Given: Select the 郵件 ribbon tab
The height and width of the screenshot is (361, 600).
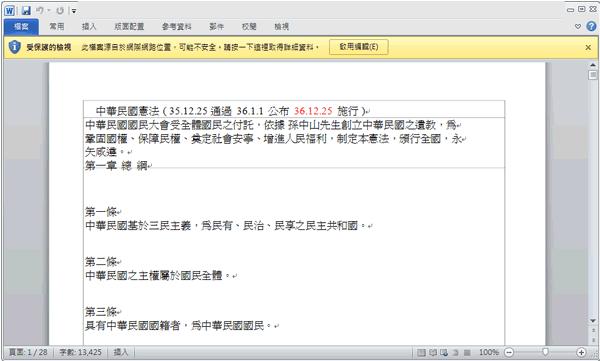Looking at the screenshot, I should [x=217, y=27].
